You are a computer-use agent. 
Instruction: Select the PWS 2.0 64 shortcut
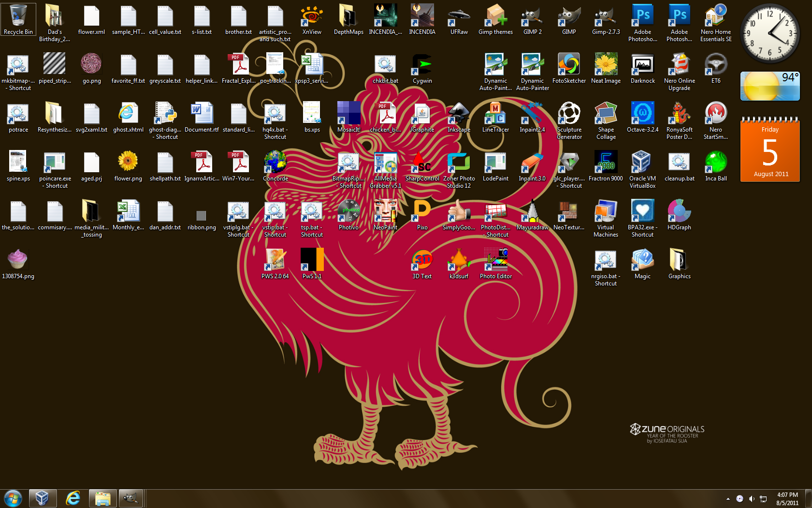pyautogui.click(x=275, y=264)
